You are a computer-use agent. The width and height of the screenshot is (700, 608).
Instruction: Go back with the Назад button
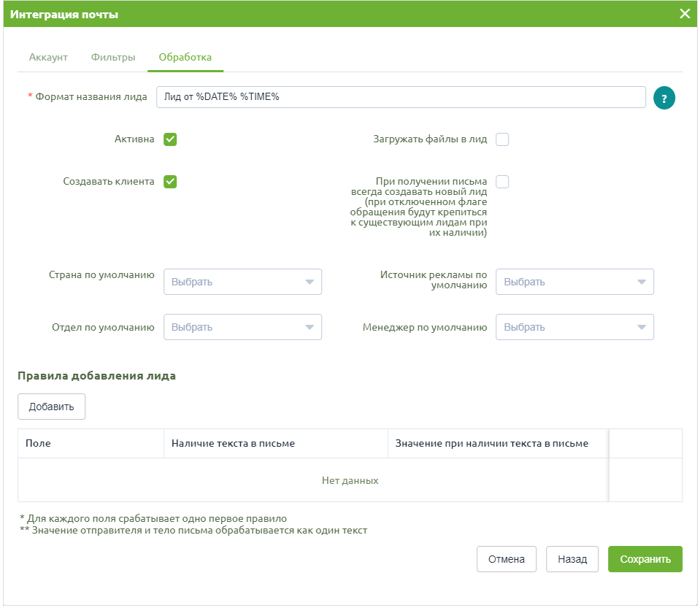click(x=572, y=559)
